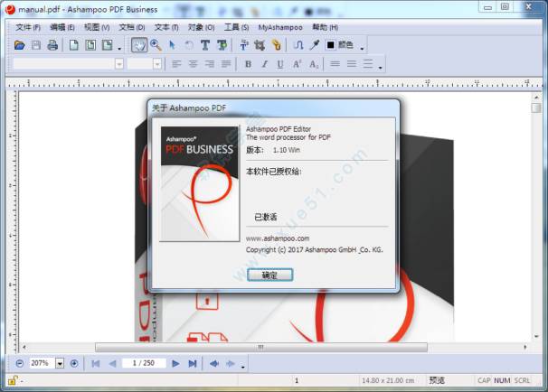Click the subscript A icon
This screenshot has width=548, height=392.
314,64
